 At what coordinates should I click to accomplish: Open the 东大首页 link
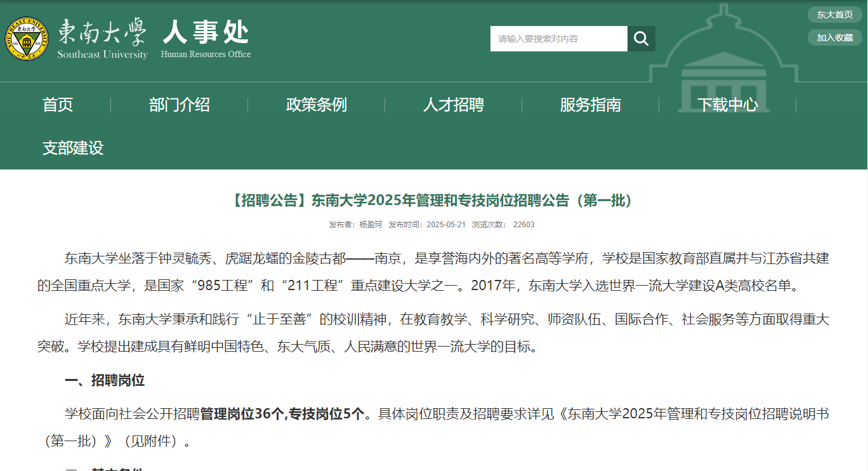[x=834, y=15]
